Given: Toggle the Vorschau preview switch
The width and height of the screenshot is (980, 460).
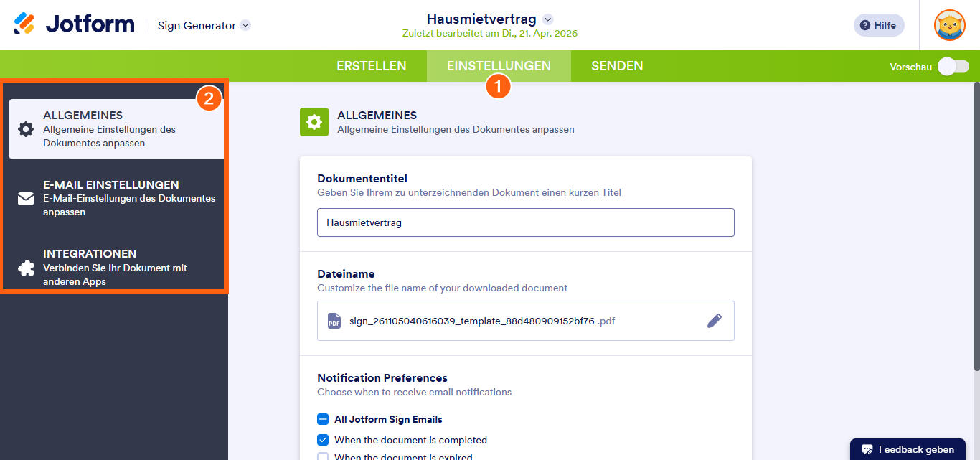Looking at the screenshot, I should [953, 67].
